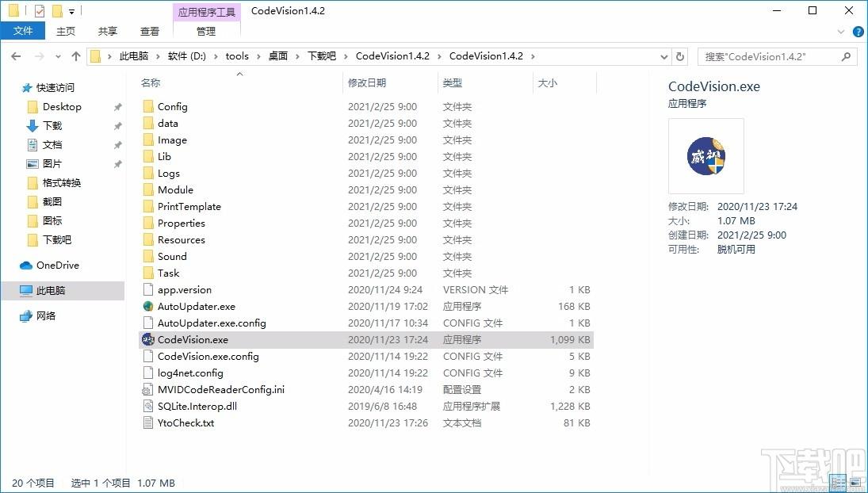868x493 pixels.
Task: Navigate up one folder level with up arrow
Action: (x=76, y=56)
